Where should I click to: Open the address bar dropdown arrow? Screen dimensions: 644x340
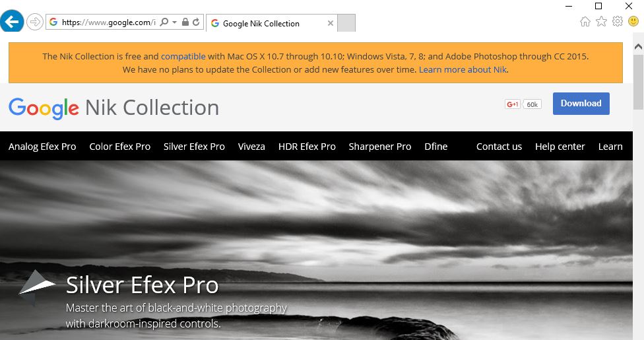(175, 22)
